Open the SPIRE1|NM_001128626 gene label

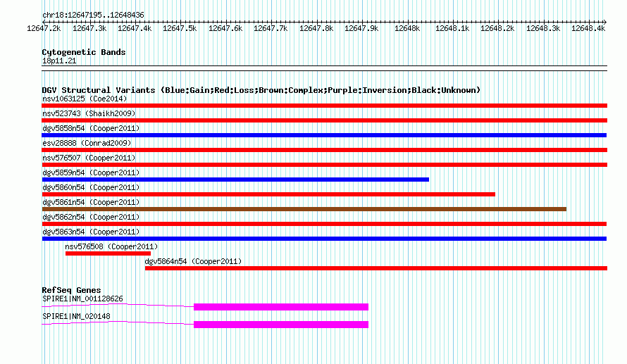[x=82, y=299]
